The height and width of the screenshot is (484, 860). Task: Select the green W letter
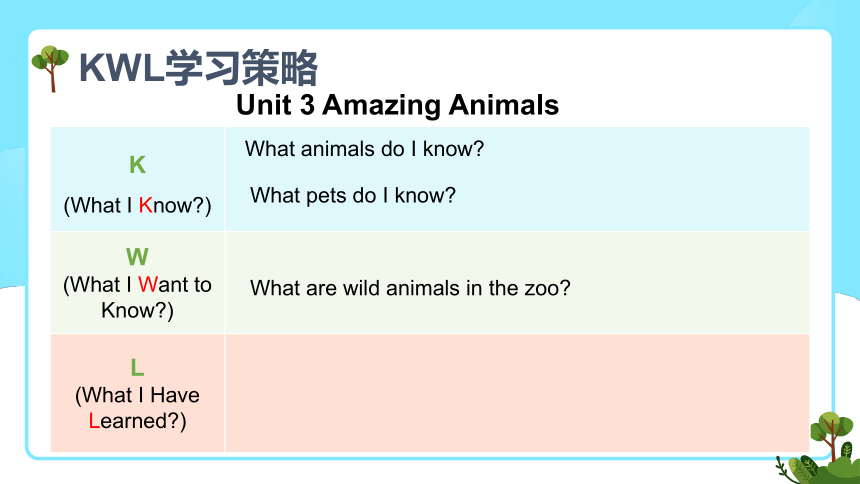tap(137, 257)
